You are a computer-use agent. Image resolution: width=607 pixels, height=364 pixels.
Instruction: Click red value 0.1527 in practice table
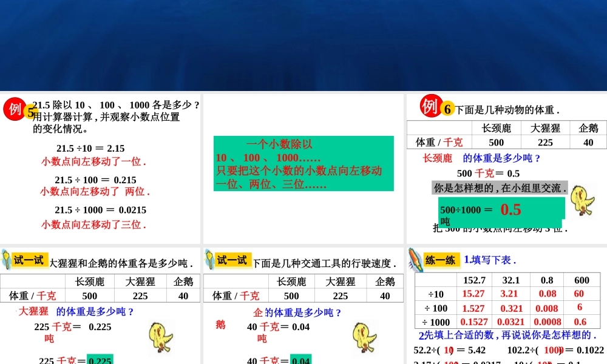click(474, 322)
